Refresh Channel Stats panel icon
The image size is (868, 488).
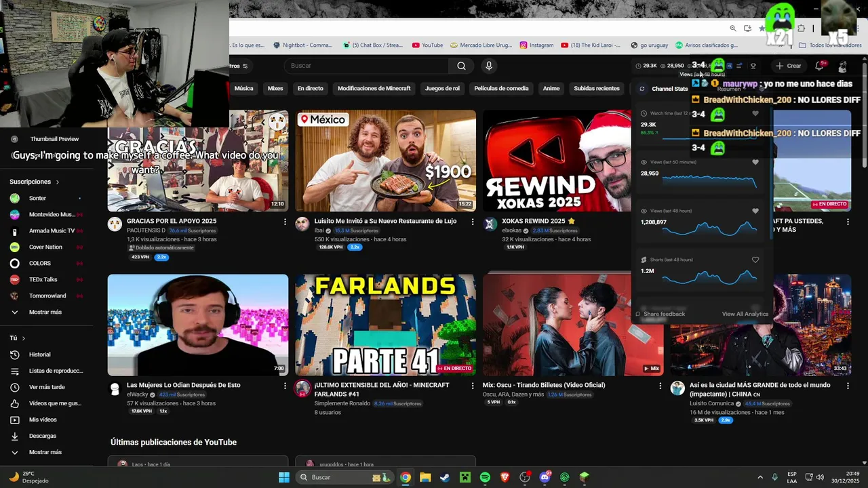642,89
